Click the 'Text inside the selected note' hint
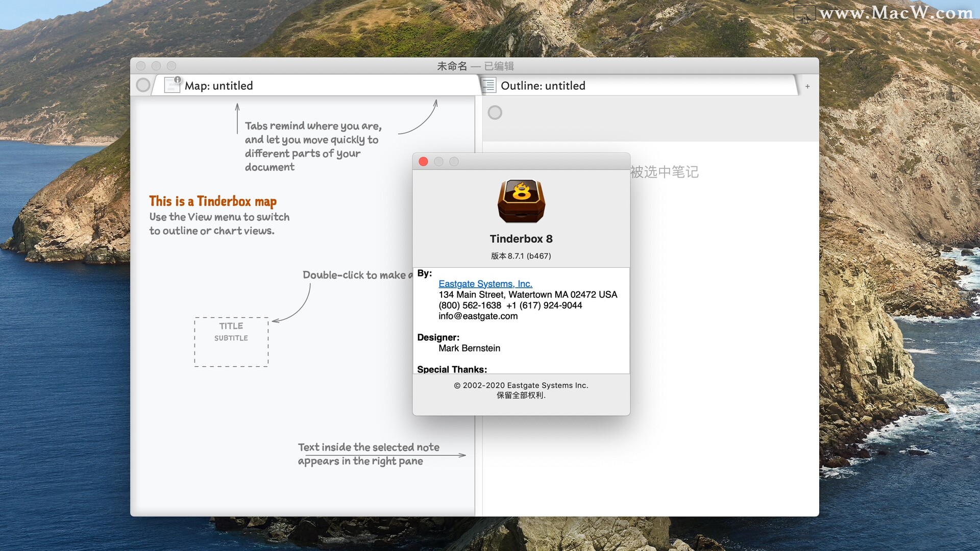This screenshot has height=551, width=980. [369, 454]
